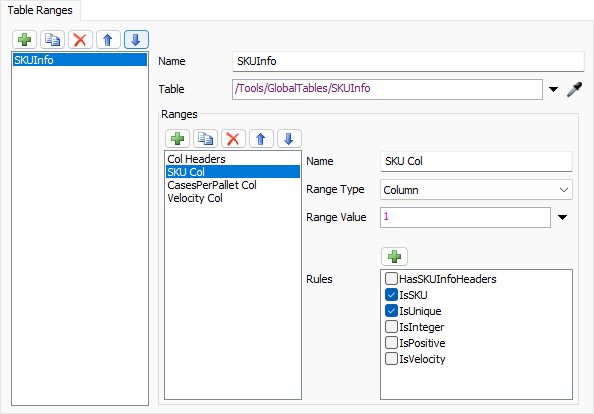Delete the SKU Col range
This screenshot has height=414, width=594.
click(233, 138)
